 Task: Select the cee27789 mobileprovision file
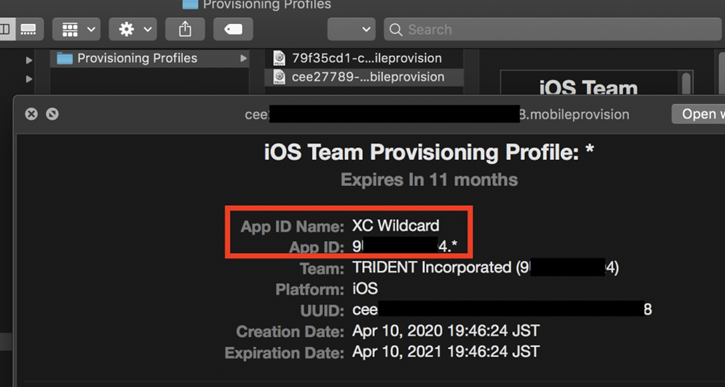coord(364,77)
